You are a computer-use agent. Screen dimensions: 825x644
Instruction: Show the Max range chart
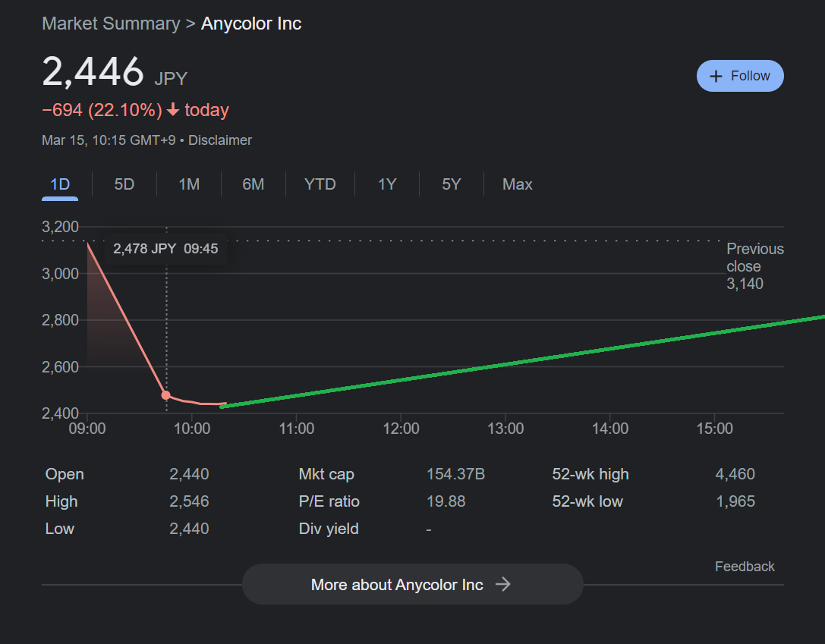point(517,184)
